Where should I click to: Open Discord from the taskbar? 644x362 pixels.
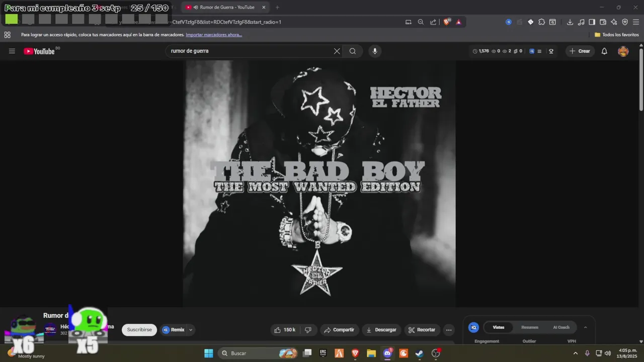(387, 353)
